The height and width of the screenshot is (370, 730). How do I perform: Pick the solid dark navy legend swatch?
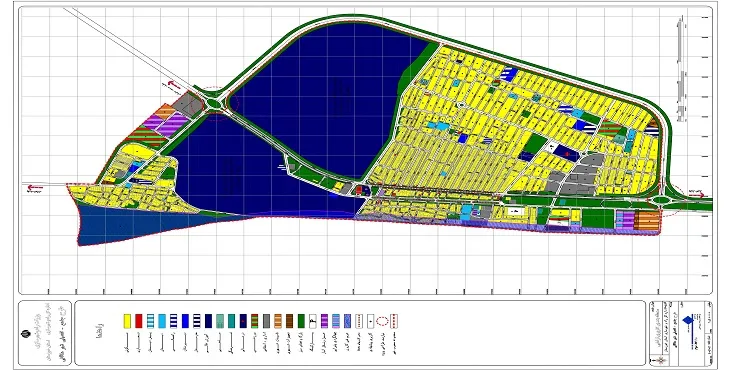click(x=208, y=321)
